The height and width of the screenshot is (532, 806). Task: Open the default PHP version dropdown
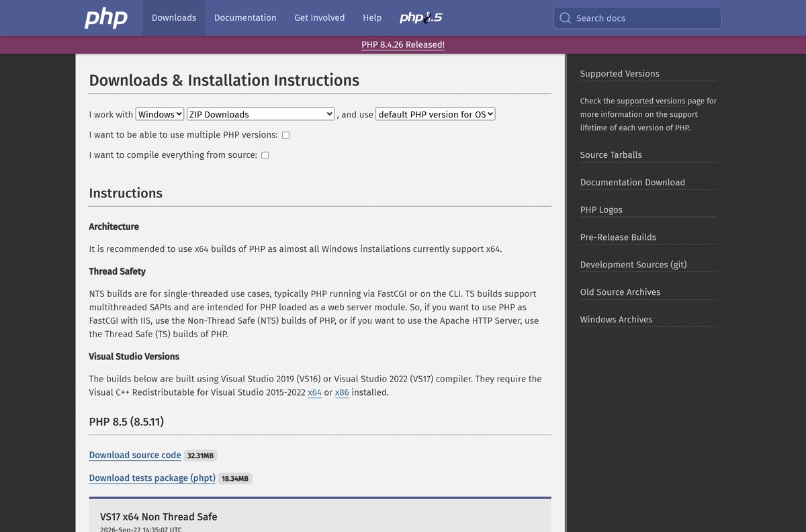(x=436, y=114)
